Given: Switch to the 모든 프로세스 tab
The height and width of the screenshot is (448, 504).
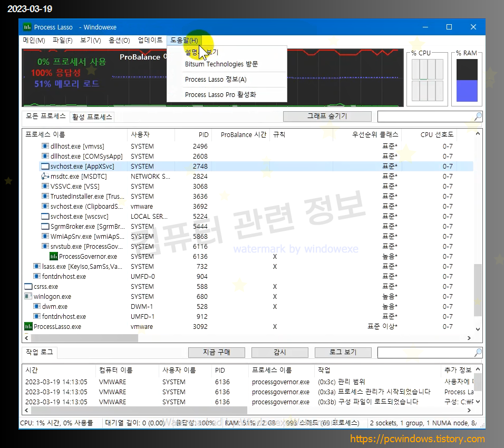Looking at the screenshot, I should (46, 116).
